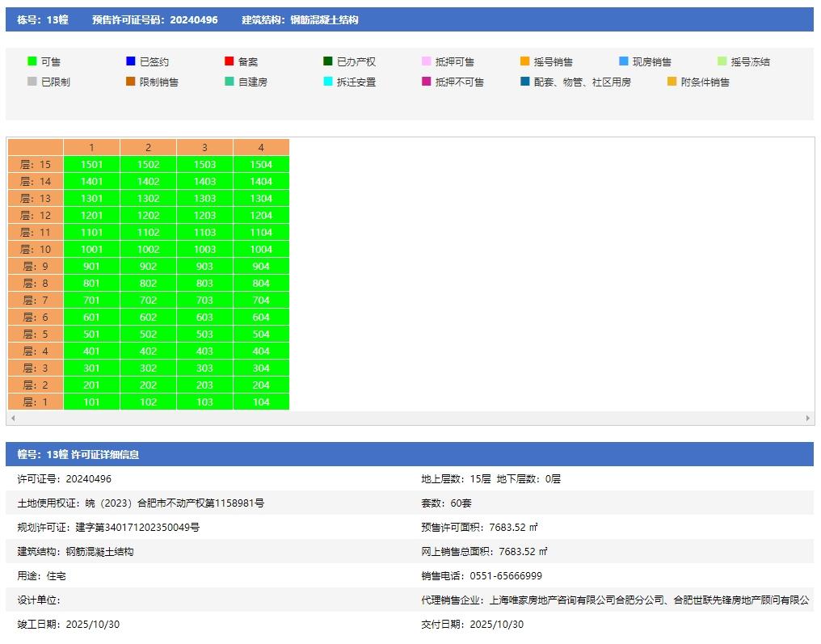The height and width of the screenshot is (644, 821).
Task: Click the orange 摇号销售 legend swatch
Action: [x=524, y=61]
